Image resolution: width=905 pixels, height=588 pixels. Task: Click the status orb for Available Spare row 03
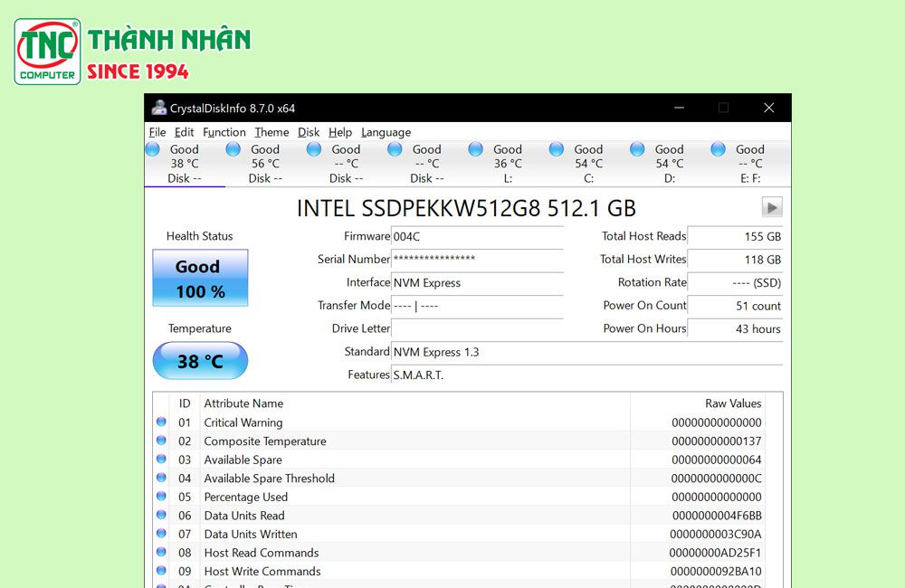pyautogui.click(x=162, y=459)
